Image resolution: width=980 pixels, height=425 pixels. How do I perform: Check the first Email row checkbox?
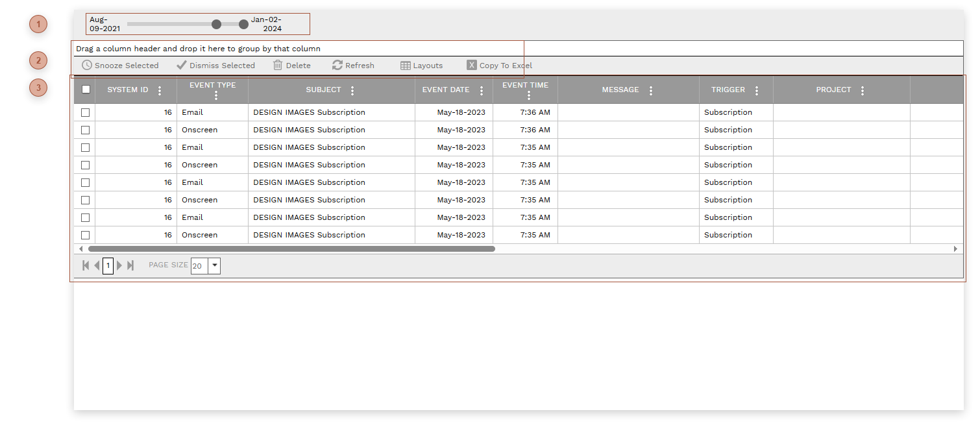pyautogui.click(x=85, y=113)
